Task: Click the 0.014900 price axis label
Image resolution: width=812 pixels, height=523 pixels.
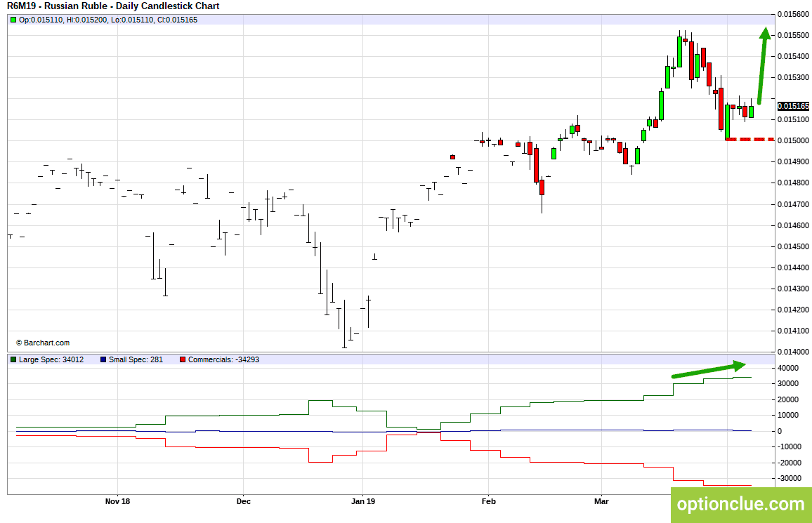Action: (793, 162)
